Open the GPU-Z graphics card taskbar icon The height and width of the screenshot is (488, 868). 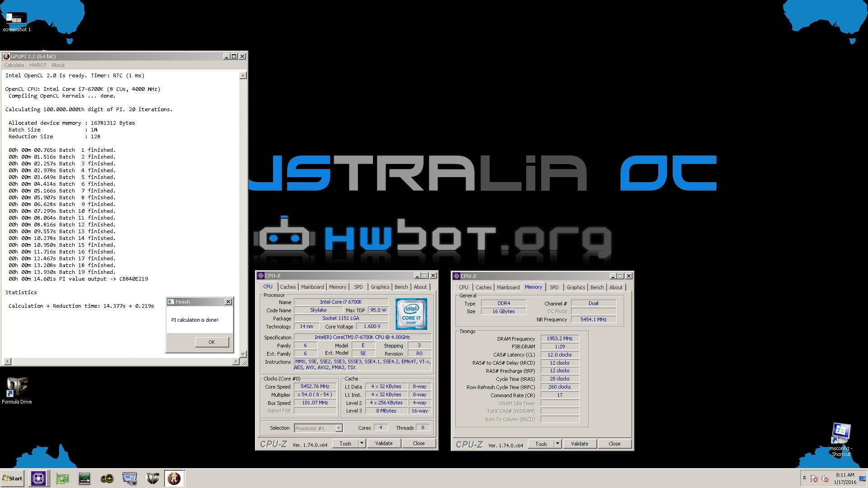click(x=62, y=478)
